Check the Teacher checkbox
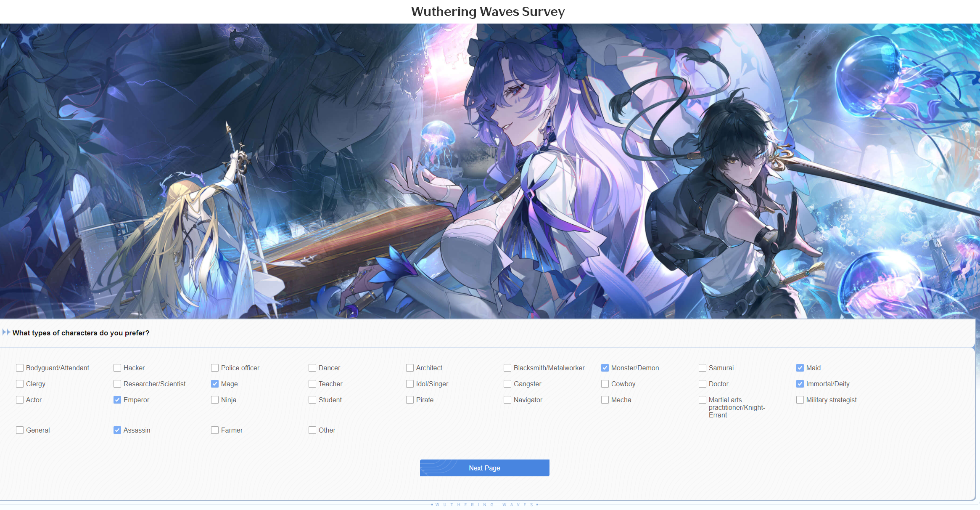 point(312,384)
